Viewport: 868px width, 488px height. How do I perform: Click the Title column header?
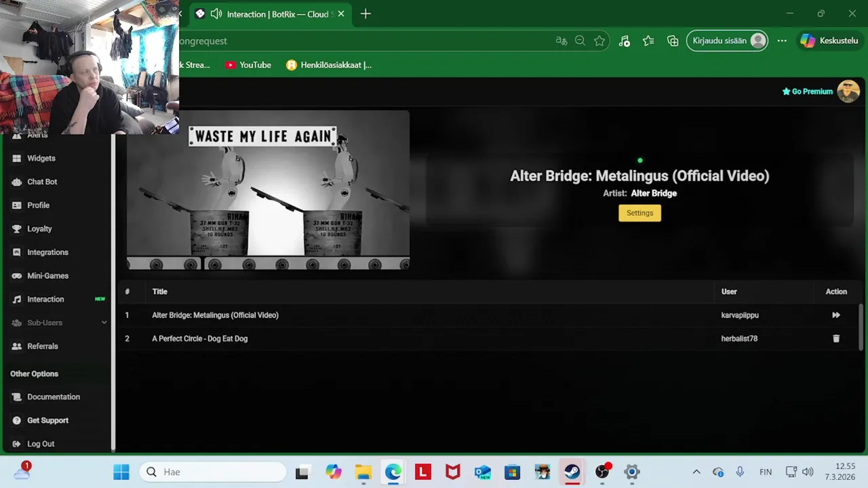point(159,291)
